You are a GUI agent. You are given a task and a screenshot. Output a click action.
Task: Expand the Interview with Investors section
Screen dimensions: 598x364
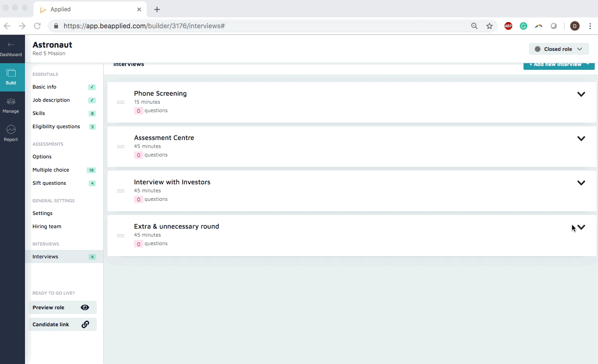click(581, 183)
